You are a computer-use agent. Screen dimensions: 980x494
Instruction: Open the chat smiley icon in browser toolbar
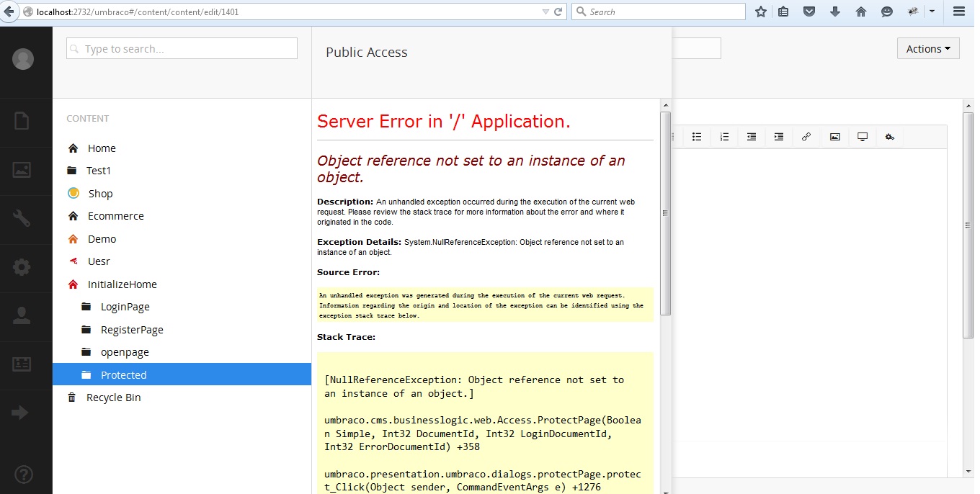(887, 12)
